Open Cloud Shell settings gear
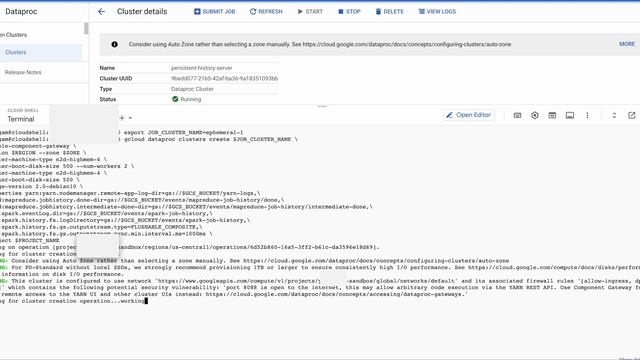This screenshot has width=640, height=360. [535, 116]
